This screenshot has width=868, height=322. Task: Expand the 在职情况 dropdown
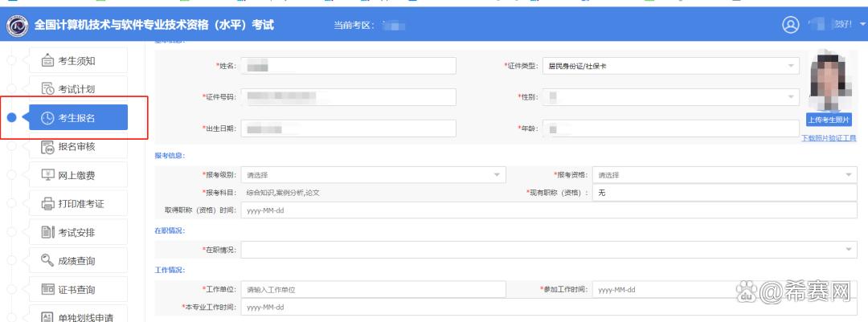tap(549, 251)
